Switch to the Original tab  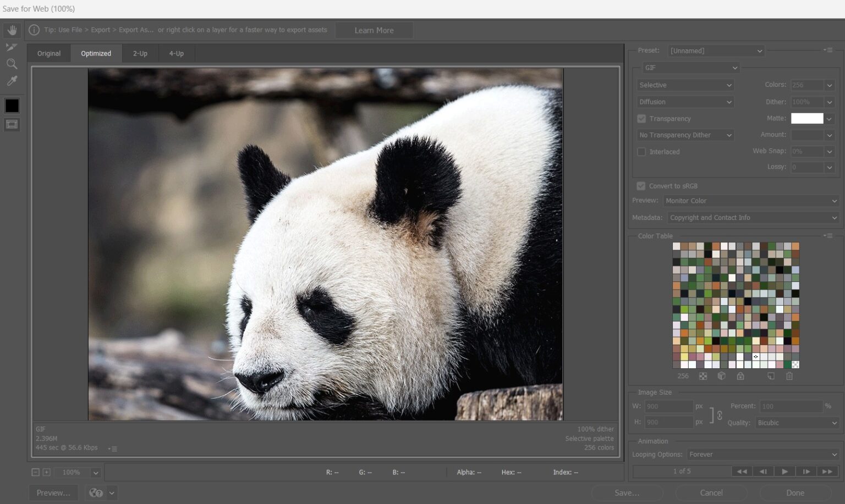pyautogui.click(x=48, y=53)
